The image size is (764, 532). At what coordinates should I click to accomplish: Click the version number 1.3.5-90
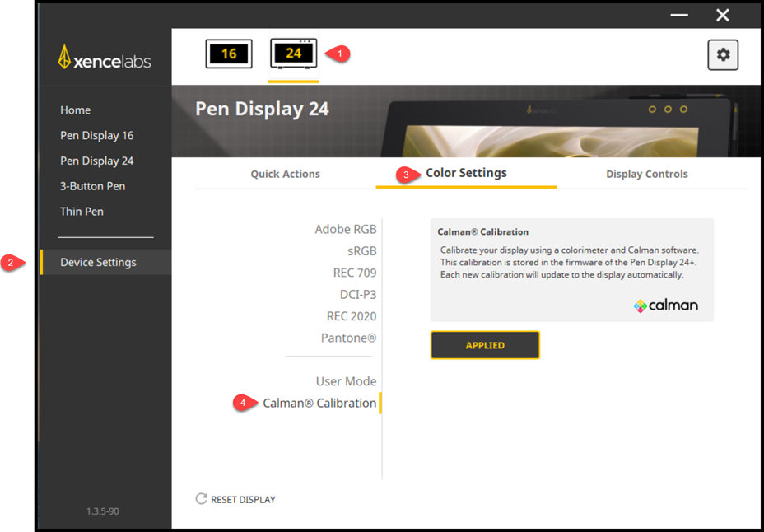pyautogui.click(x=102, y=511)
